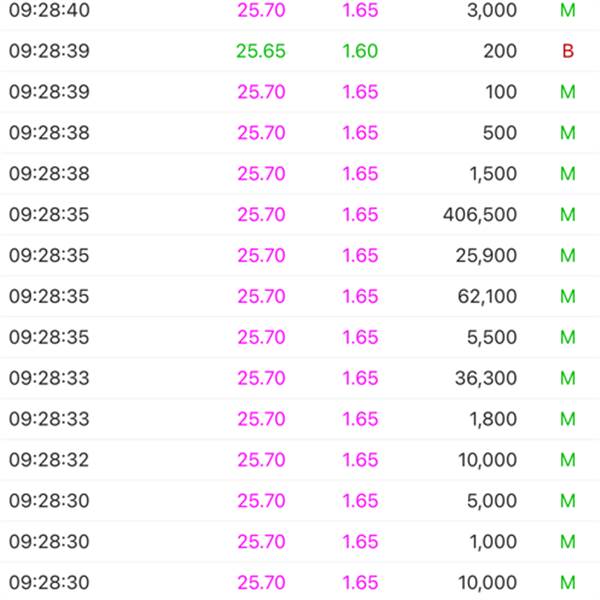Click the M marker on the 3,000 row
Viewport: 600px width, 600px height.
coord(568,10)
